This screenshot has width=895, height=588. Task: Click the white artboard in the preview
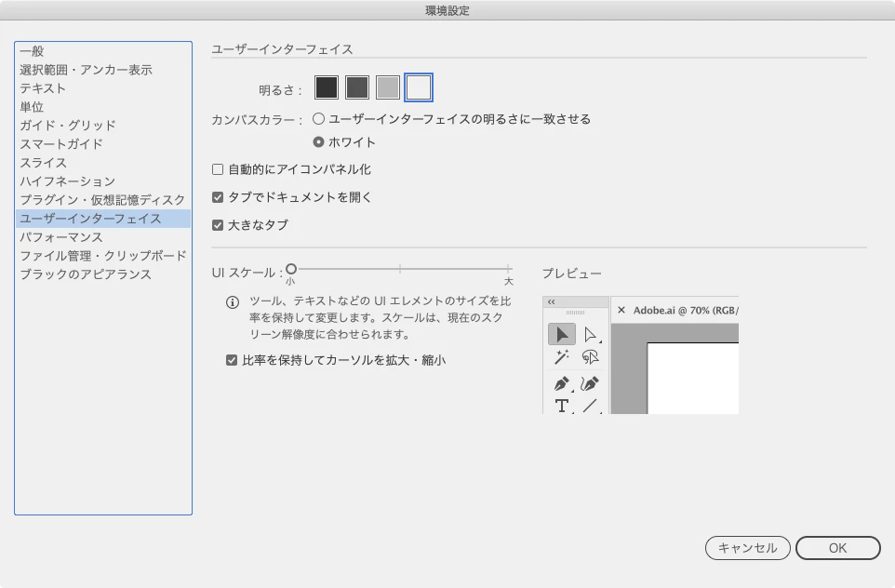(x=693, y=379)
